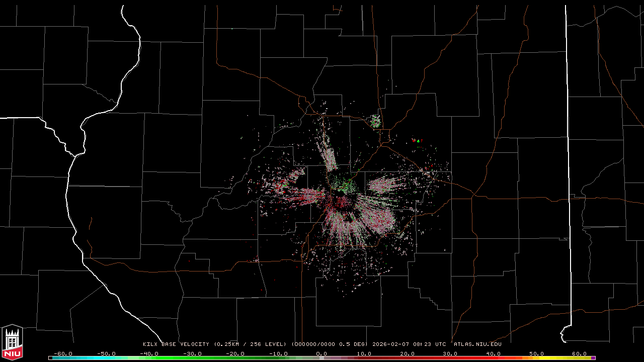Image resolution: width=644 pixels, height=362 pixels.
Task: Click the 20.0 velocity scale label
Action: [407, 353]
